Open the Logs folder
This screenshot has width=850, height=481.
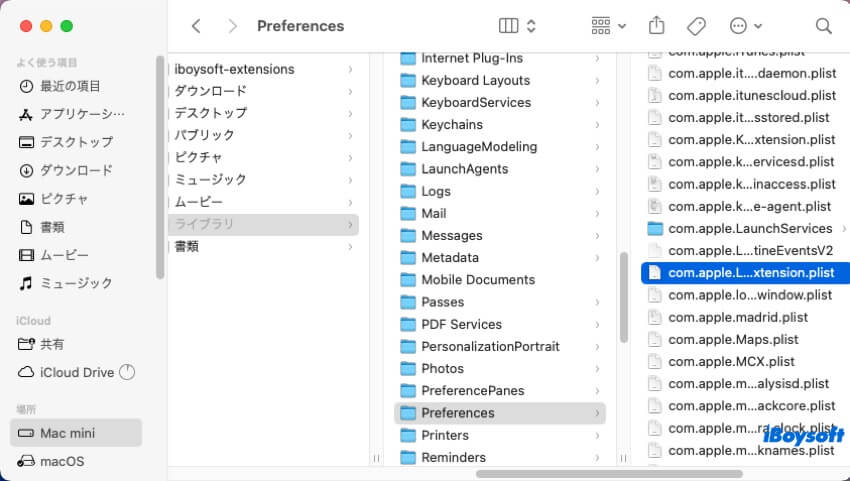pyautogui.click(x=500, y=191)
